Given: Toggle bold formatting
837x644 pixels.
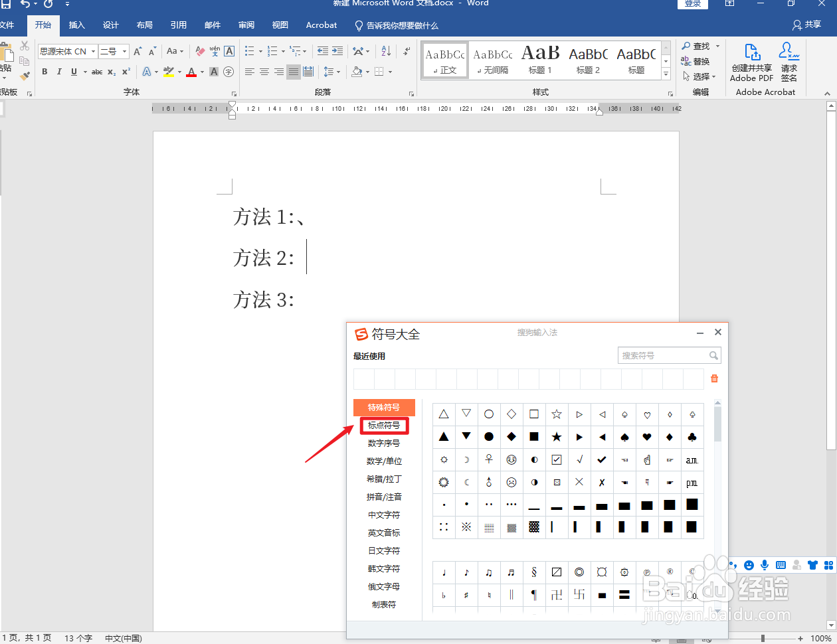Looking at the screenshot, I should [44, 72].
